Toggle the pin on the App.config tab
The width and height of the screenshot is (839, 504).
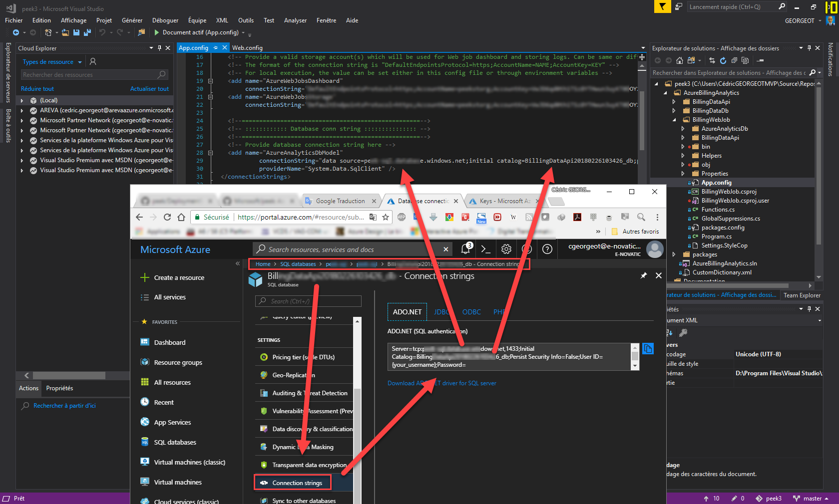click(216, 48)
